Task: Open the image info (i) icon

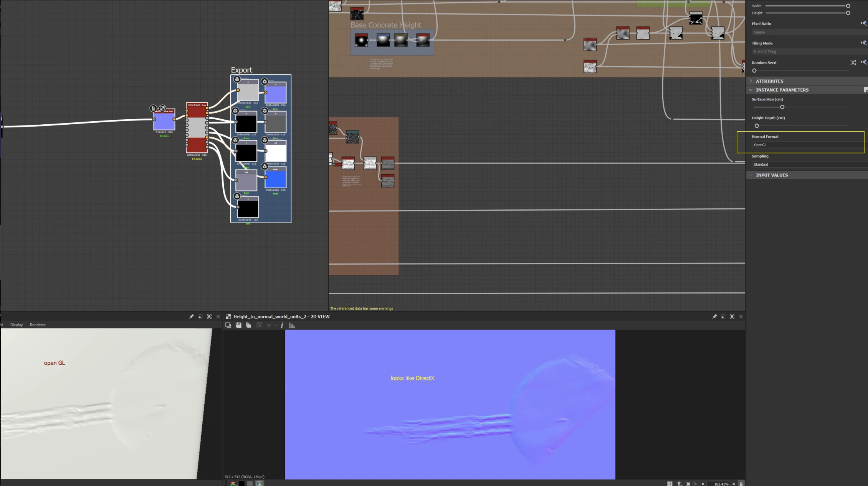Action: tap(282, 325)
